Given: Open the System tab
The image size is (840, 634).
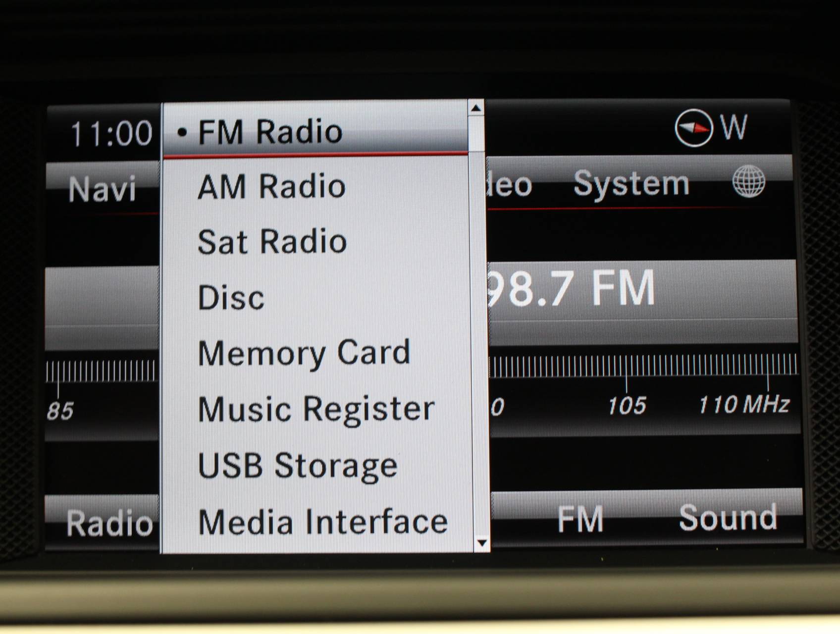Looking at the screenshot, I should (631, 184).
